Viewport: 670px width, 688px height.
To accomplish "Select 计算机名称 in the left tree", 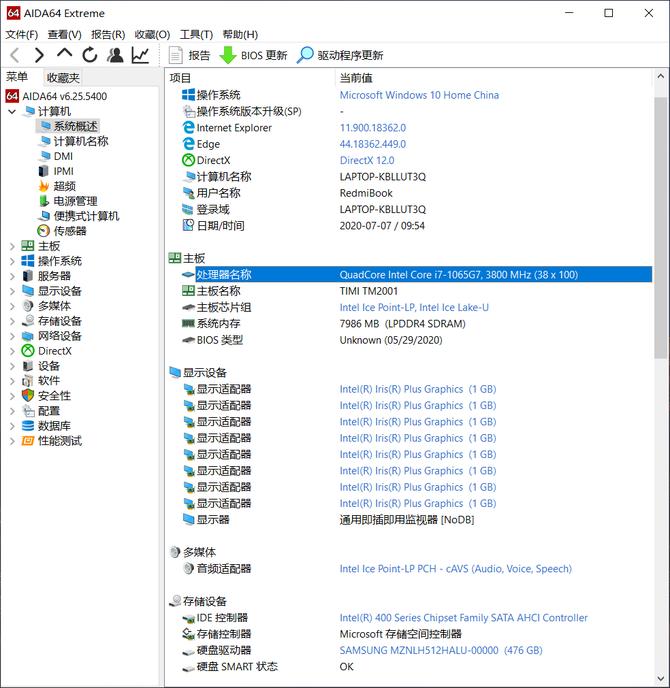I will (x=73, y=141).
